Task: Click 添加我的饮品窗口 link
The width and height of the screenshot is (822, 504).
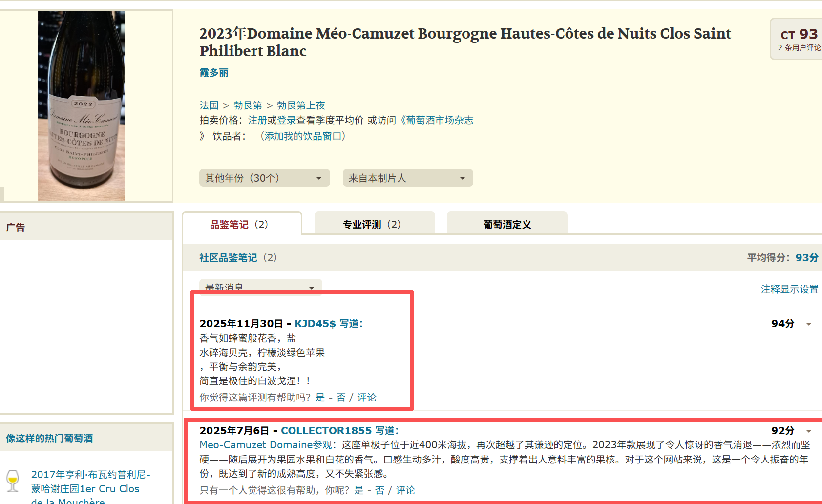Action: click(x=303, y=136)
